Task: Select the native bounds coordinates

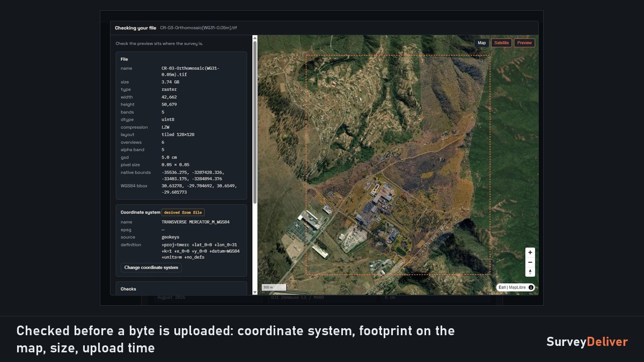Action: [193, 175]
